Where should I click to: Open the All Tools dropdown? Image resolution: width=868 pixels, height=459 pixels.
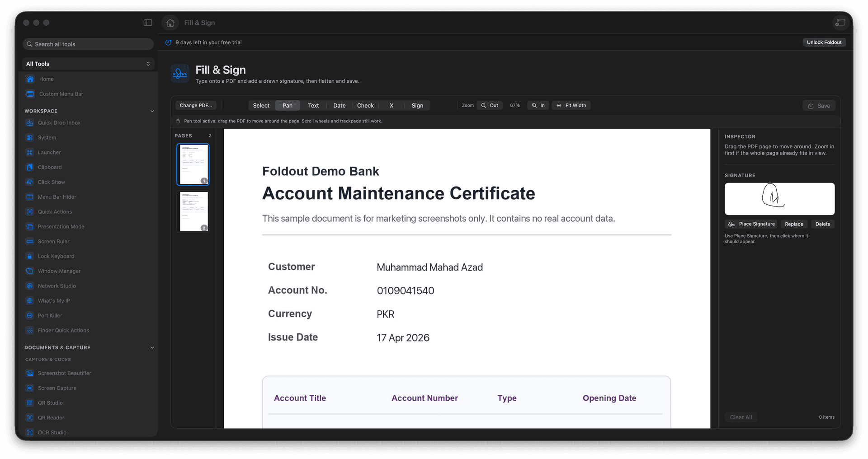point(88,64)
